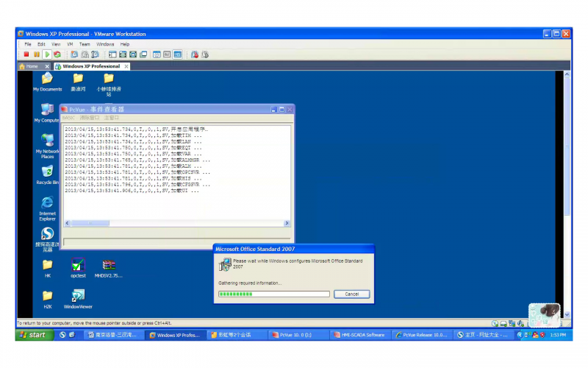Show summary view icon in VMware toolbar

pyautogui.click(x=157, y=54)
